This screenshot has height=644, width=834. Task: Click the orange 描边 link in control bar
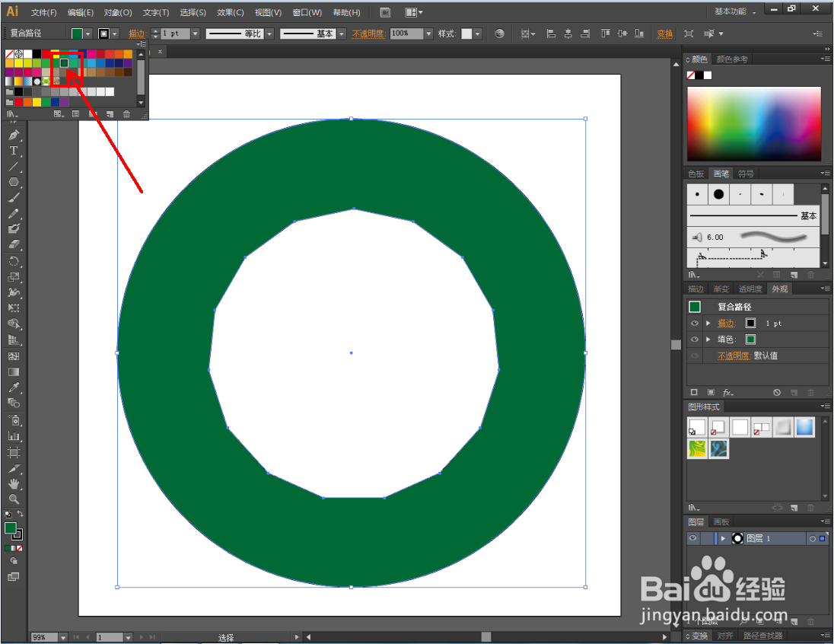(137, 33)
